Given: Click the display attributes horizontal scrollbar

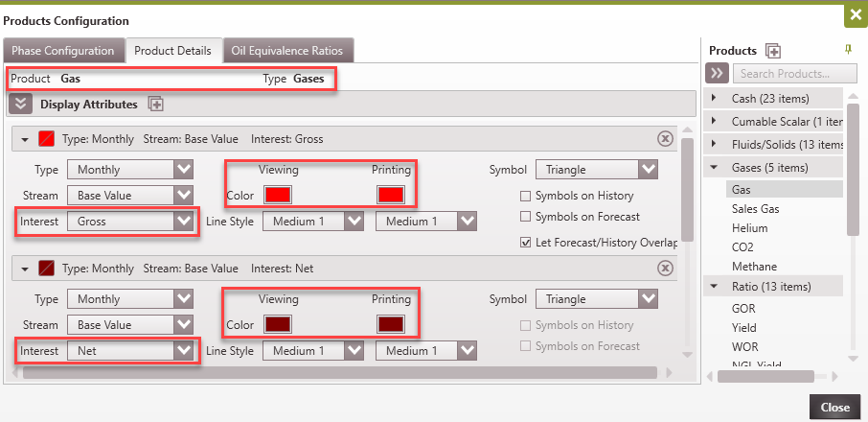Looking at the screenshot, I should click(x=339, y=373).
